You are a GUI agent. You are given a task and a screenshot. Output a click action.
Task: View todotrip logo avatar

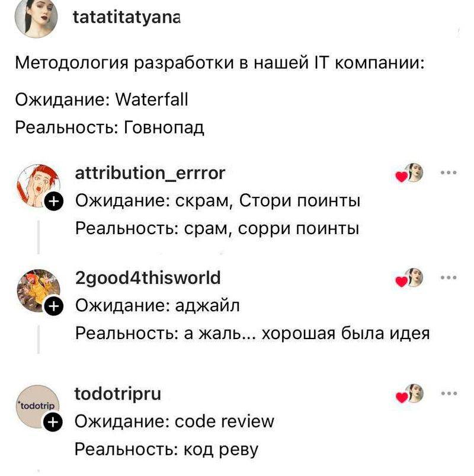(37, 407)
